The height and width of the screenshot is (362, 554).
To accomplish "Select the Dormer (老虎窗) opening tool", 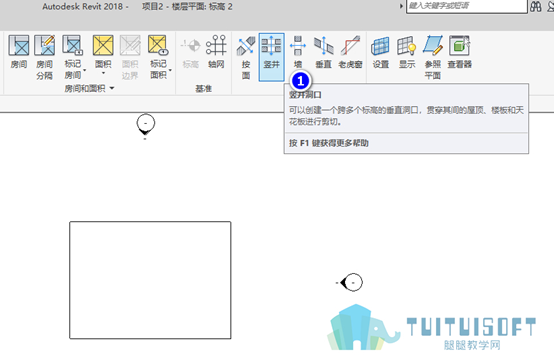I will (x=350, y=52).
